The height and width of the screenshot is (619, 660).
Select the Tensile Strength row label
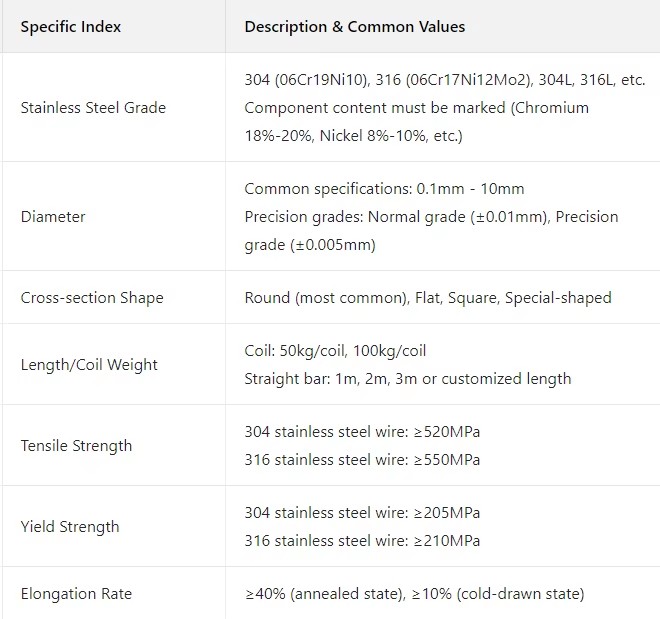(x=76, y=446)
